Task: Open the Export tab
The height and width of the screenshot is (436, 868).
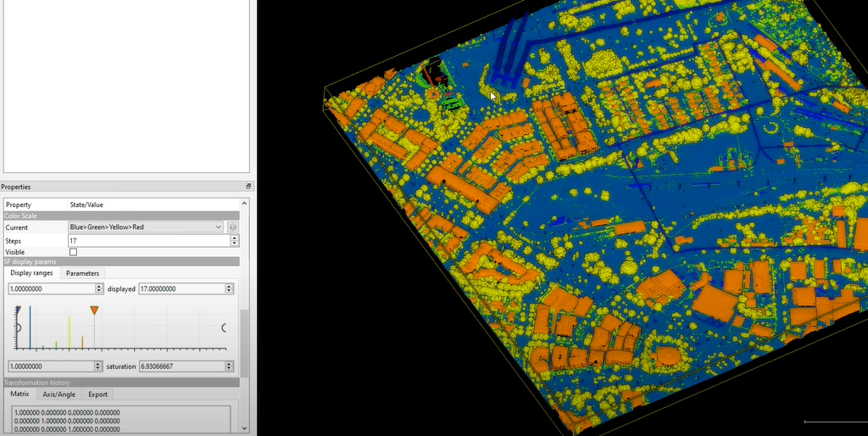Action: 97,394
